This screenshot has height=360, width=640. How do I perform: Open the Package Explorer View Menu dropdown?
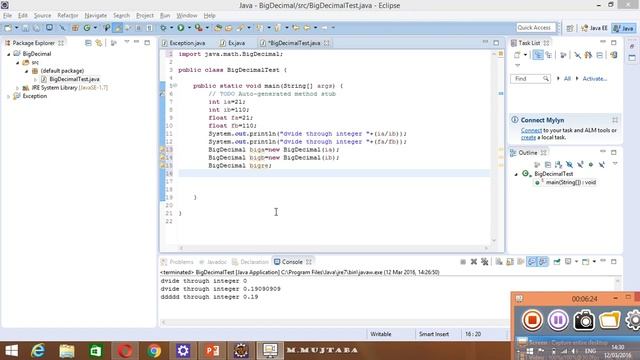tap(127, 42)
